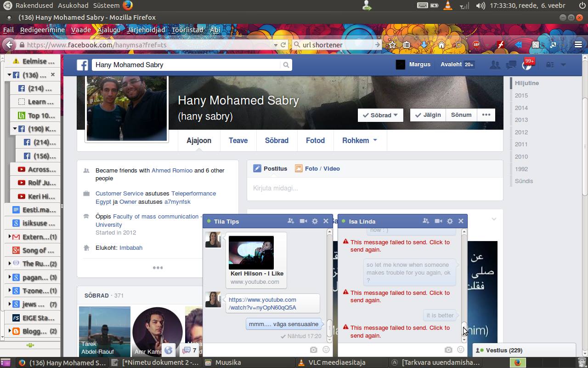Add friends to Isa Linda chat
This screenshot has height=368, width=588.
coord(426,221)
